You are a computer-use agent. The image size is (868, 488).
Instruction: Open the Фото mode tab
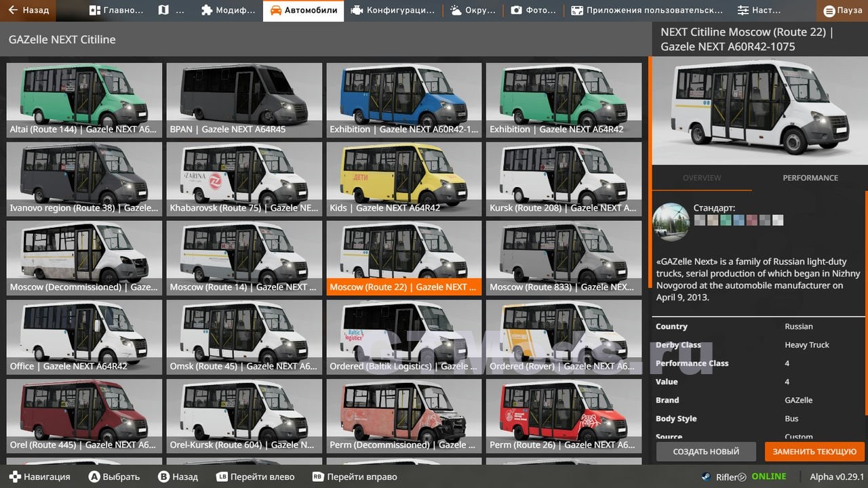tap(533, 10)
